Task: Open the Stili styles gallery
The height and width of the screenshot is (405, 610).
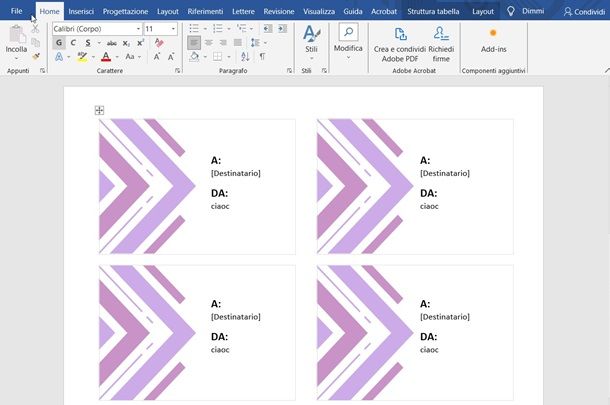Action: [x=311, y=42]
